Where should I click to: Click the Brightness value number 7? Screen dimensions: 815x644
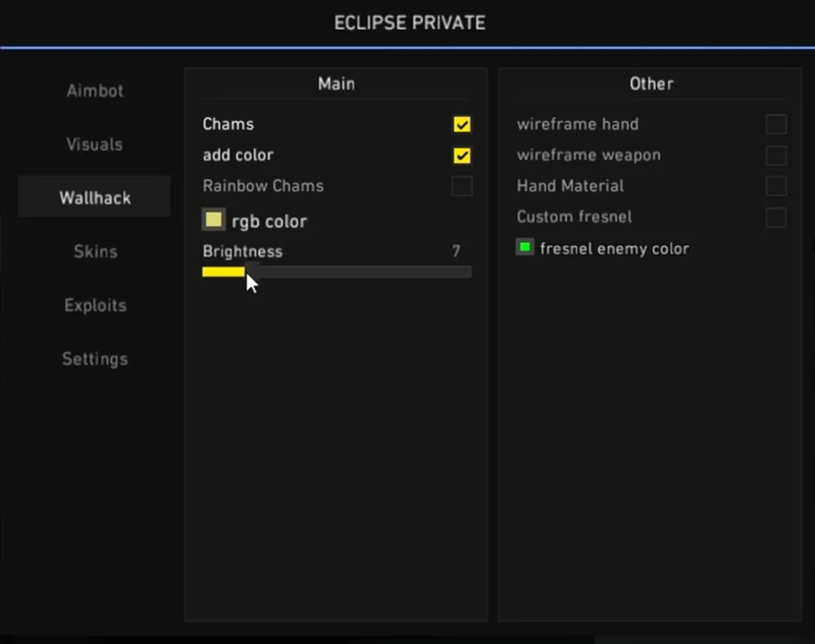[456, 252]
